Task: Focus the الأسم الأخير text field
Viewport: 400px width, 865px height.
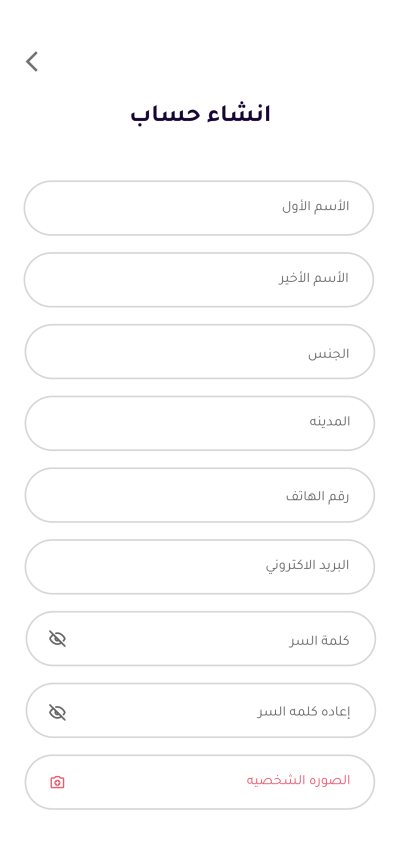Action: pos(199,280)
